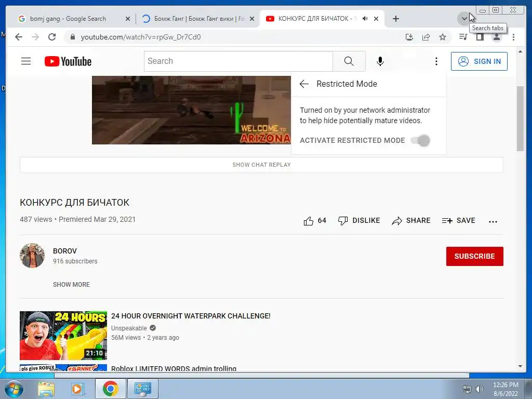Open a new browser tab
This screenshot has width=532, height=399.
(395, 19)
